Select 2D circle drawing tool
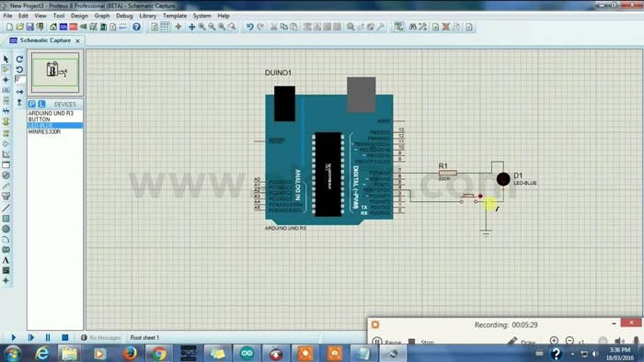 coord(6,229)
